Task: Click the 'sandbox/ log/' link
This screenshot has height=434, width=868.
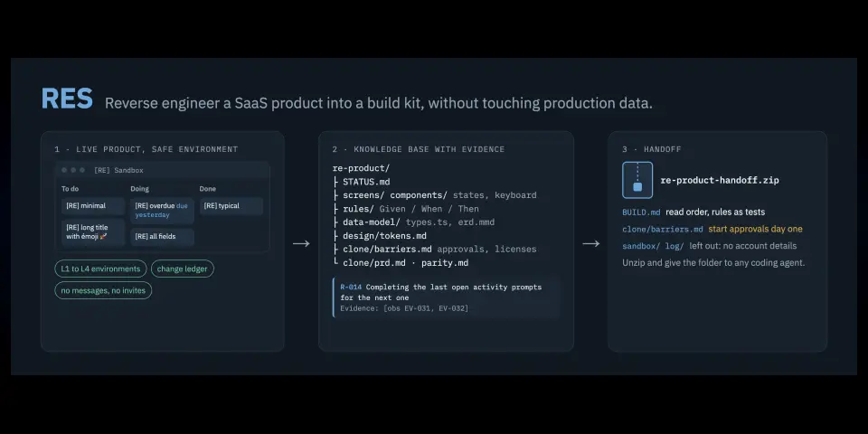Action: [653, 246]
